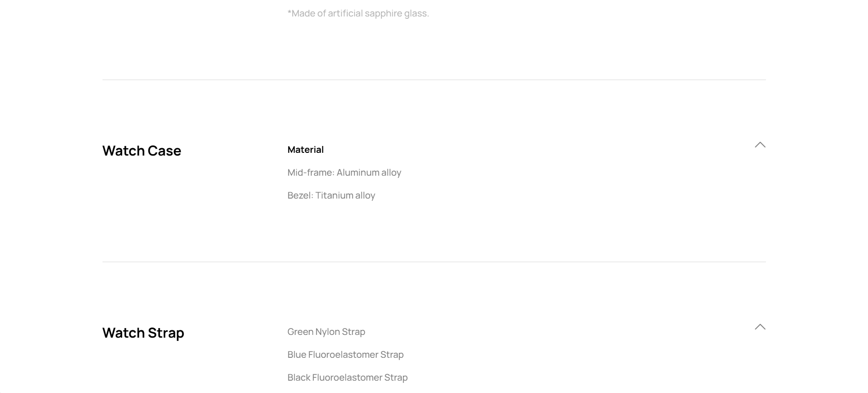Click the word "Nylon" in strap list
Image resolution: width=868 pixels, height=393 pixels.
(328, 332)
